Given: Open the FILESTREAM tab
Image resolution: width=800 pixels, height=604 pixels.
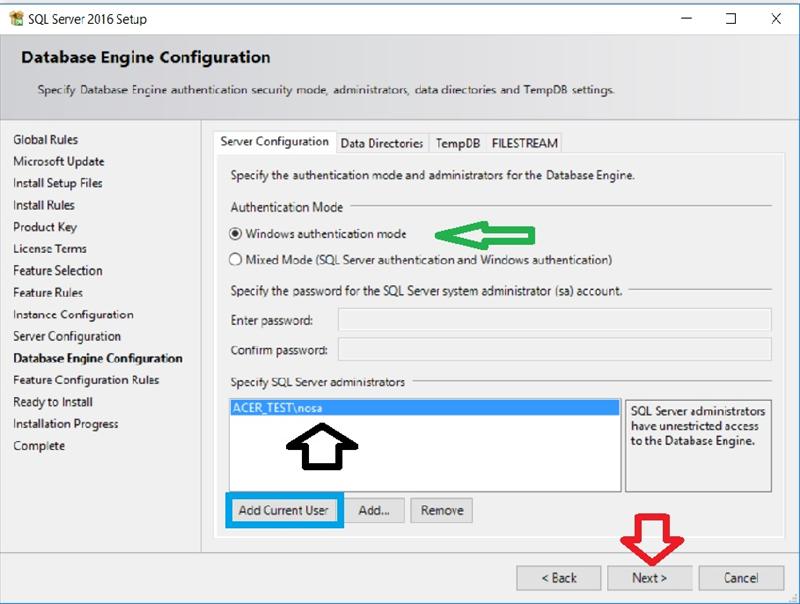Looking at the screenshot, I should [524, 143].
